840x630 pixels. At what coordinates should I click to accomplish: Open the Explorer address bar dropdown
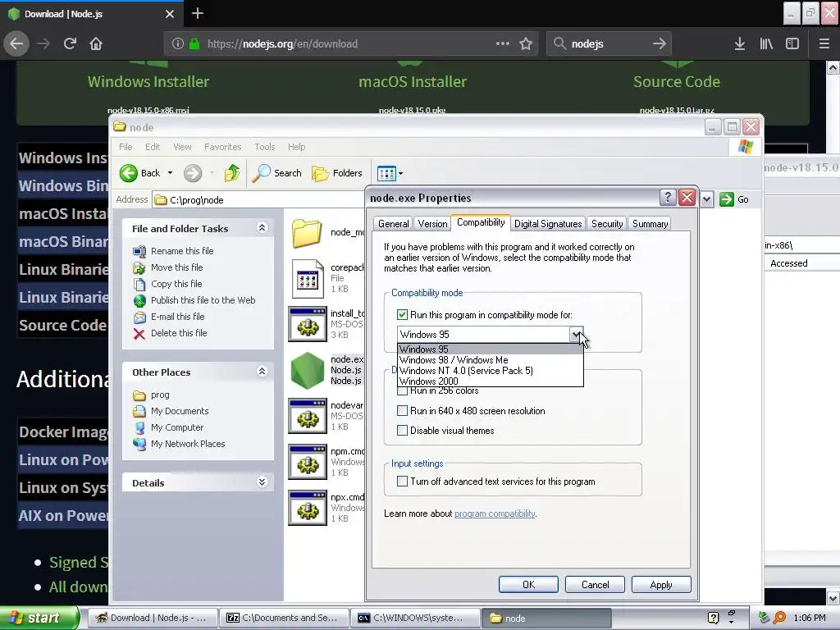(706, 199)
